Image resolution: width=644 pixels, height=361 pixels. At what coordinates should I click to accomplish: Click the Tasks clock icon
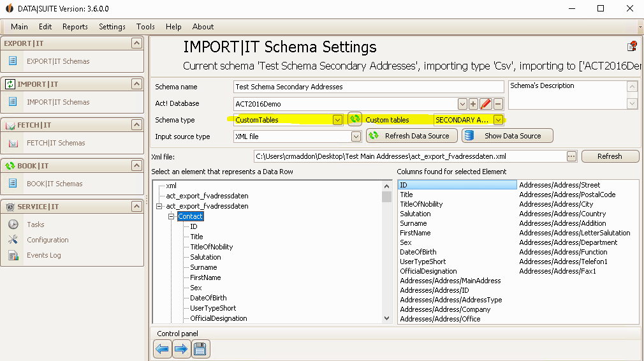pyautogui.click(x=13, y=225)
